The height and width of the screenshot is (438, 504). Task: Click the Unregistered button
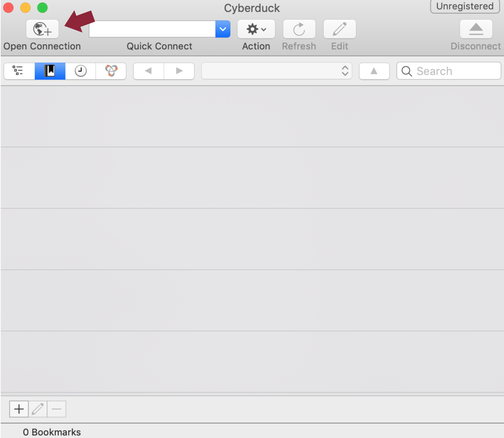[465, 6]
